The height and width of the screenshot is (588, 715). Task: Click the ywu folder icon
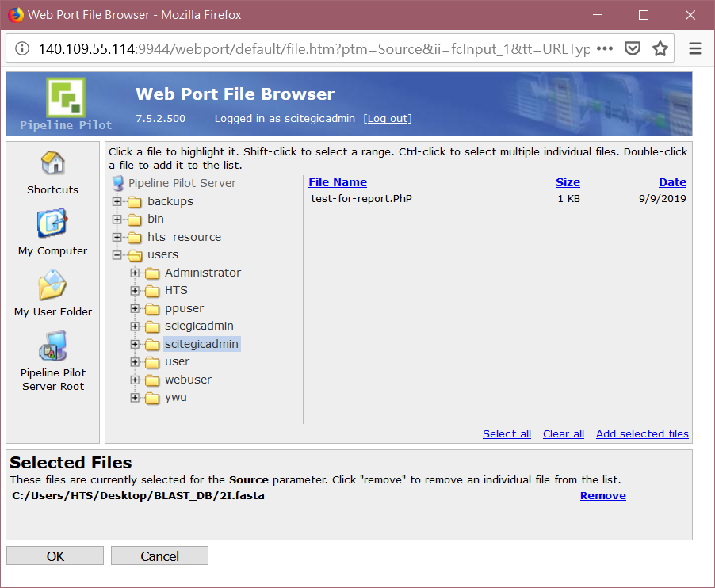[152, 398]
